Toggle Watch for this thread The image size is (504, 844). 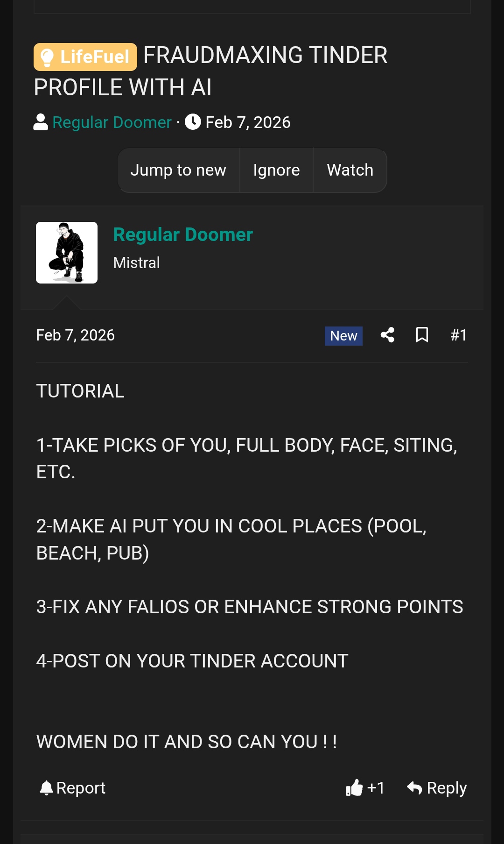coord(350,170)
